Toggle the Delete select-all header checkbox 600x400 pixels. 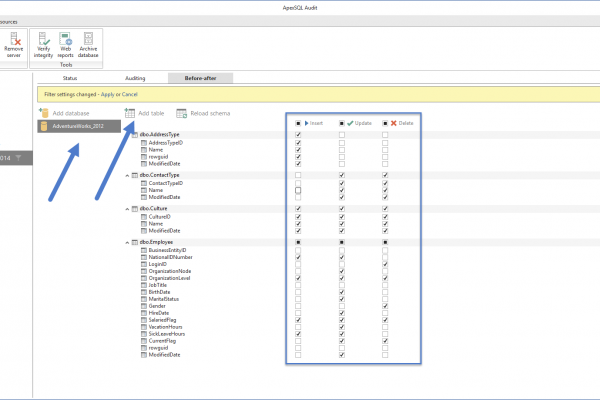click(x=385, y=123)
